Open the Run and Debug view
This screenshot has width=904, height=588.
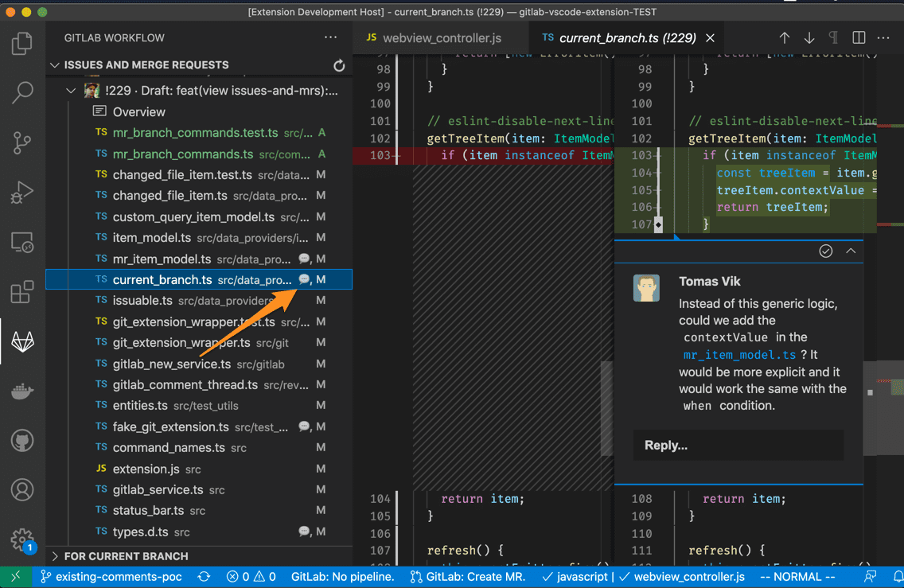tap(22, 192)
